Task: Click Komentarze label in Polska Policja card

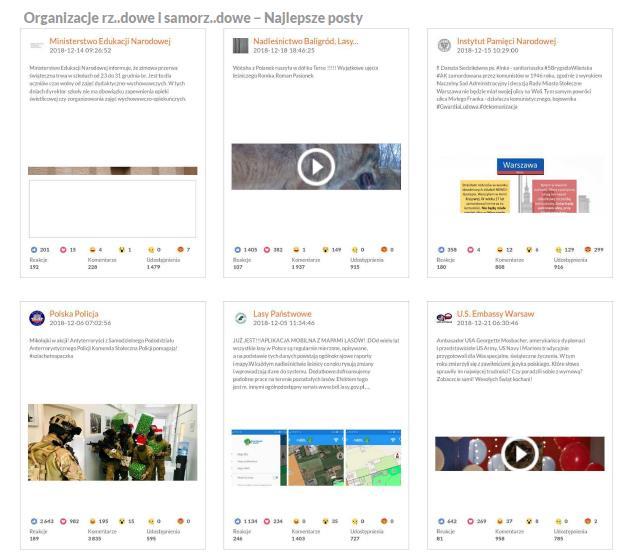Action: 102,531
